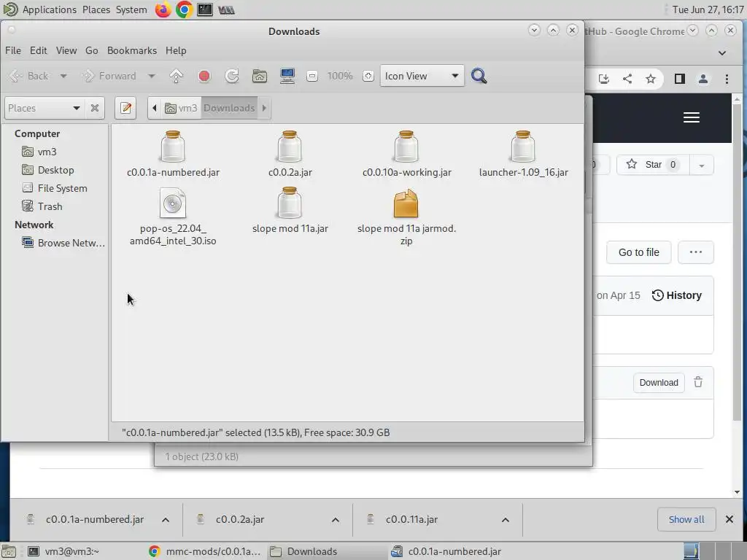Open Chrome profile avatar icon

703,79
